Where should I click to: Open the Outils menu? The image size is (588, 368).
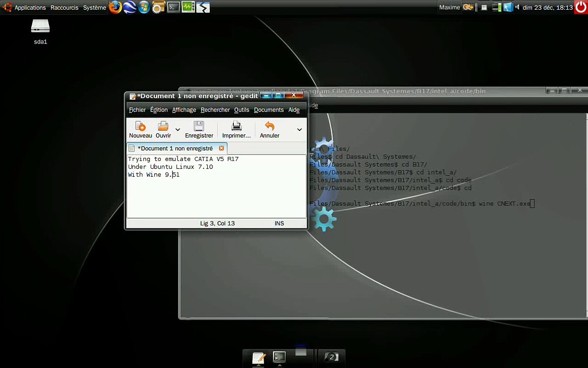[241, 110]
